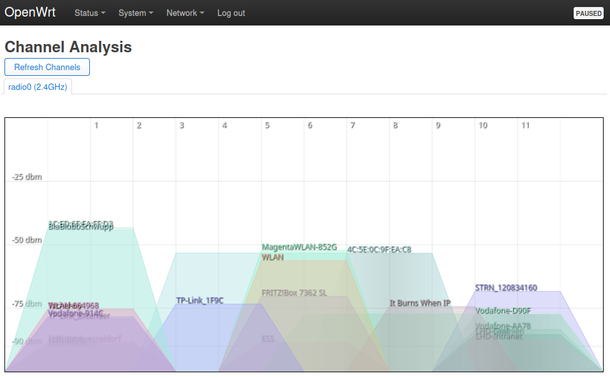Click the channel 1 marker on the chart

[x=96, y=126]
